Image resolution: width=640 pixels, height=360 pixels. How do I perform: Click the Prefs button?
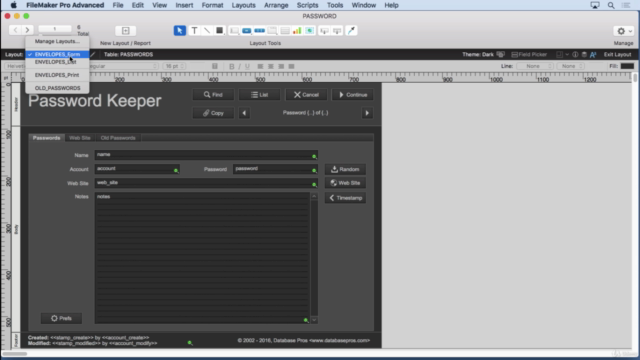(x=61, y=318)
